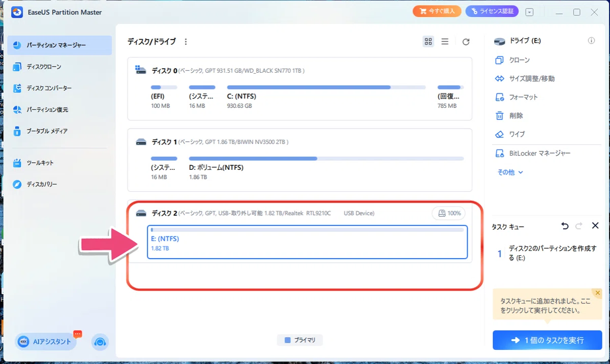
Task: Expand the Other (その他) actions
Action: coord(510,172)
